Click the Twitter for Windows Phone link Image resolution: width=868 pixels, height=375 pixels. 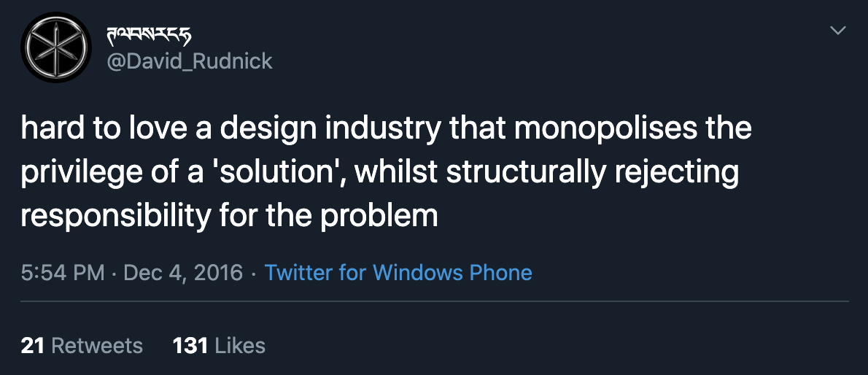tap(398, 273)
